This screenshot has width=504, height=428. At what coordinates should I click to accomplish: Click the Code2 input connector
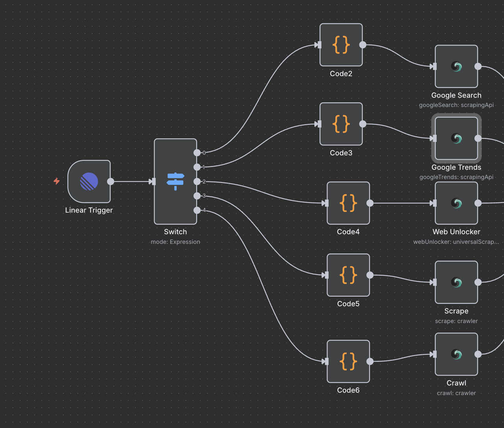[x=319, y=45]
